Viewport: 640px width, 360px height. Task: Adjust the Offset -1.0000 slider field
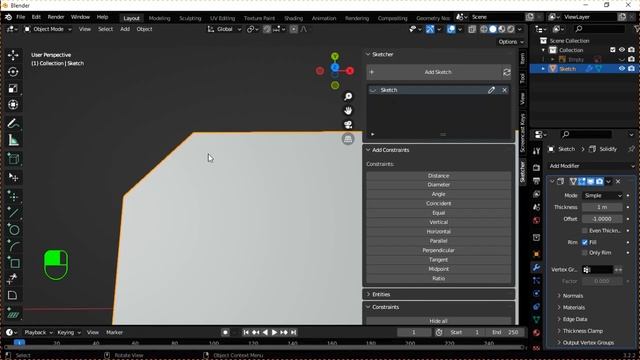coord(602,219)
